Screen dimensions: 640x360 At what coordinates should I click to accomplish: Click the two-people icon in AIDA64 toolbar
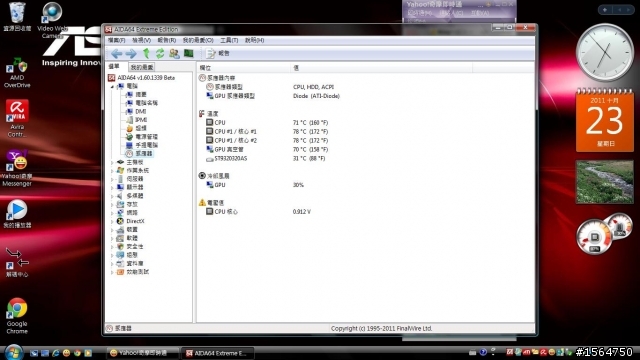point(174,53)
